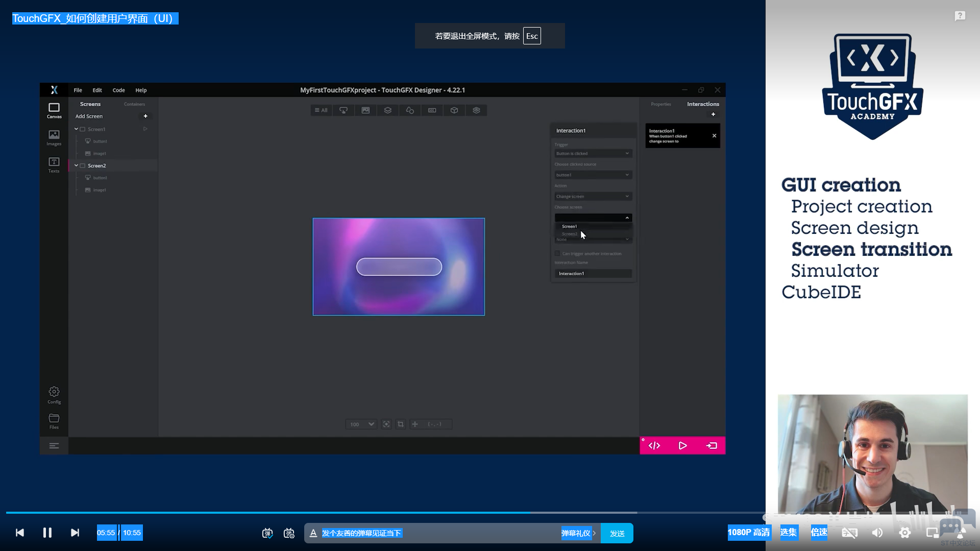
Task: Open the clicked source 'button1' dropdown
Action: click(x=593, y=175)
